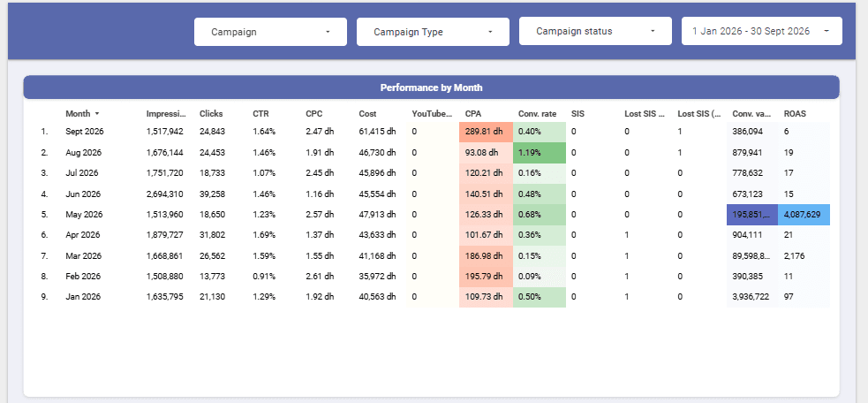The image size is (868, 403).
Task: Click impressions value 2,694,310
Action: tap(165, 194)
